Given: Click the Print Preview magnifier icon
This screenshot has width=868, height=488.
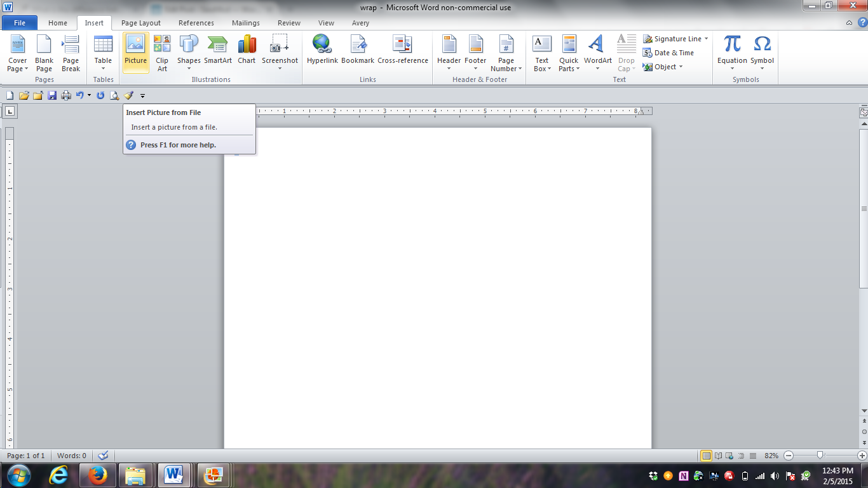Looking at the screenshot, I should pyautogui.click(x=114, y=95).
